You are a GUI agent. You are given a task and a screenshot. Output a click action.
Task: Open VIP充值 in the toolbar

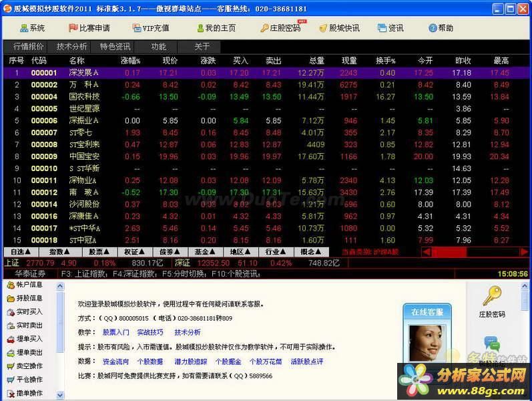[x=151, y=28]
